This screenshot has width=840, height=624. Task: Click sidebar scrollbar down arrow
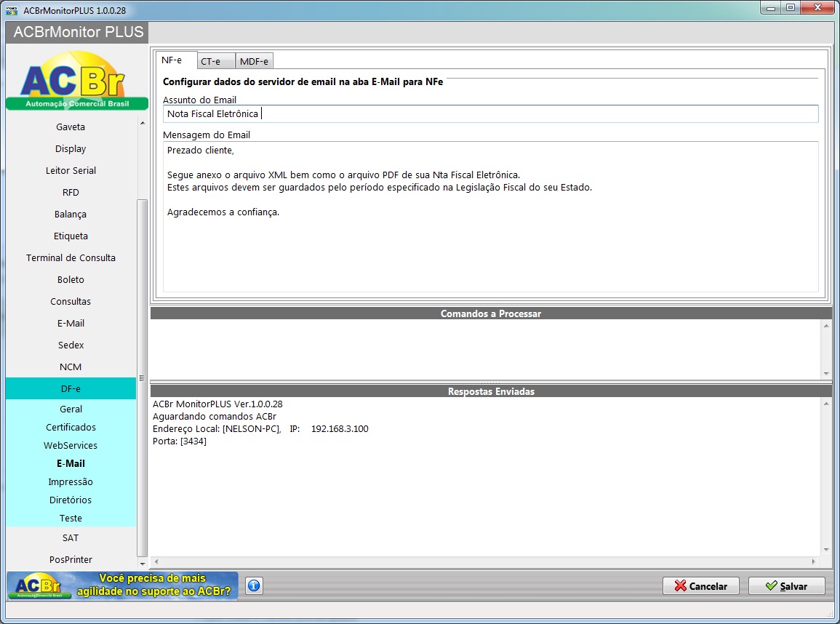tap(143, 564)
